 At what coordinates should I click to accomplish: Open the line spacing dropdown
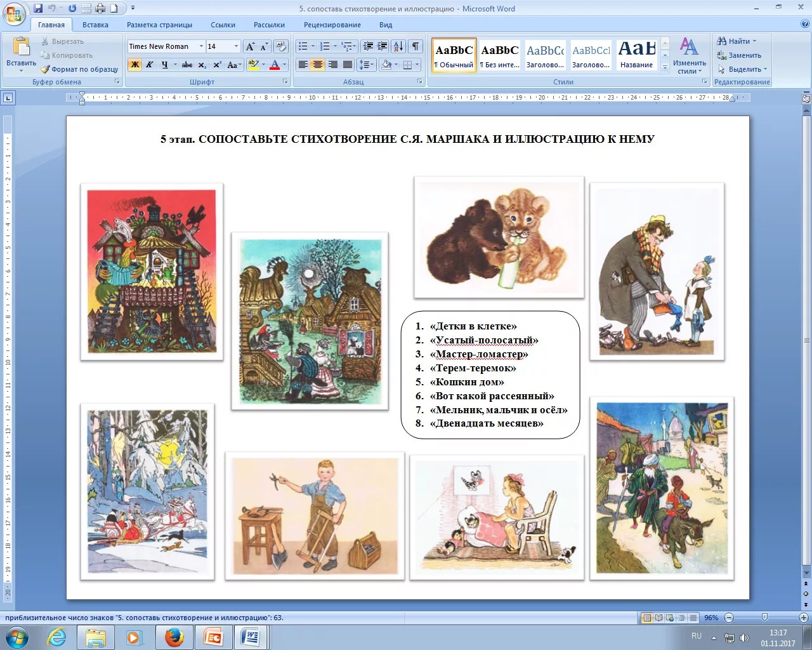point(367,65)
